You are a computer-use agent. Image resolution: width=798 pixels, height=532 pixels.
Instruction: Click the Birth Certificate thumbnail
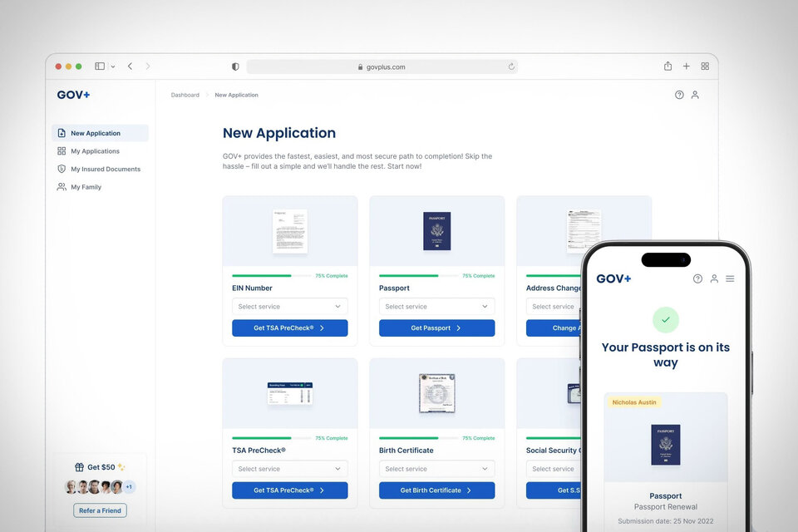click(x=436, y=393)
